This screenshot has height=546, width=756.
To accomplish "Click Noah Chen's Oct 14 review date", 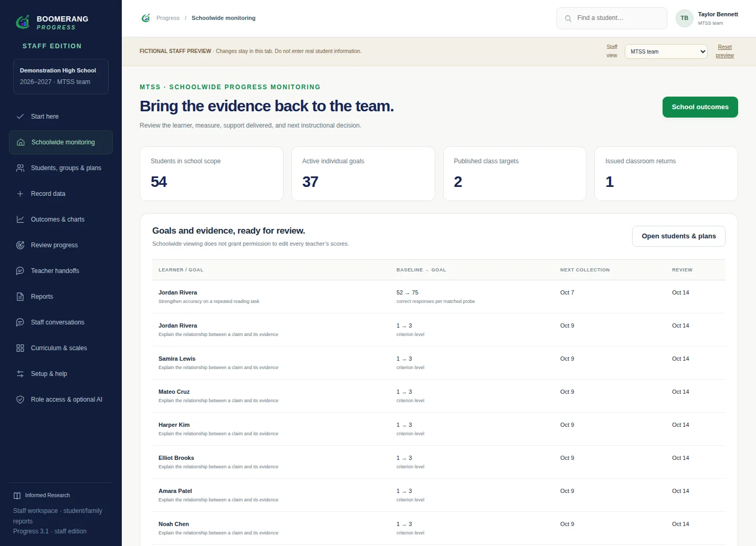I will 680,524.
